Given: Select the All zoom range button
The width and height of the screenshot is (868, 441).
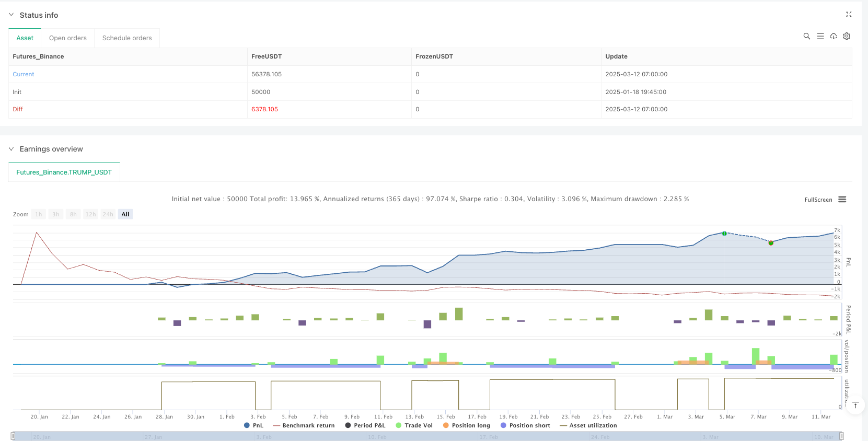Looking at the screenshot, I should pyautogui.click(x=125, y=214).
